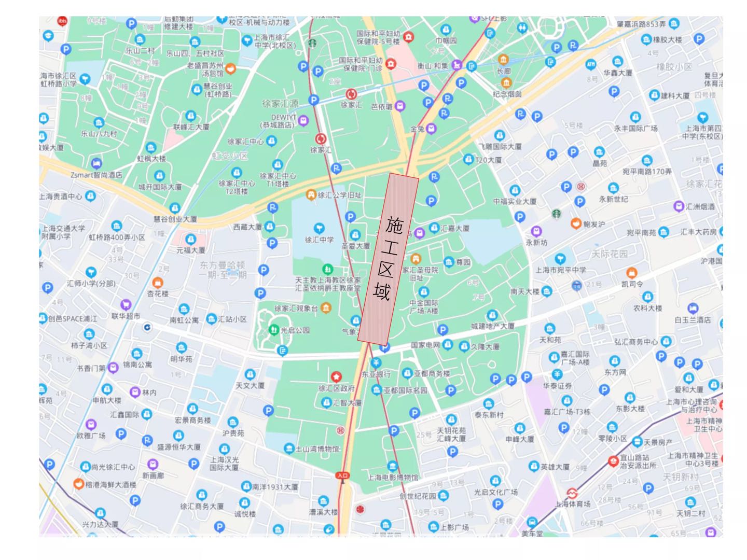
Task: Select the 徐汇公学旧址 landmark icon
Action: point(311,195)
